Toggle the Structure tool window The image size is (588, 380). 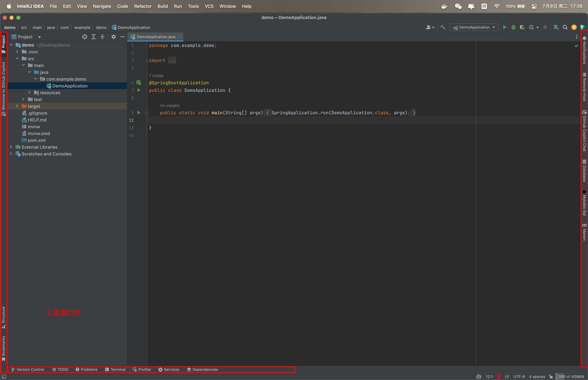tap(3, 317)
